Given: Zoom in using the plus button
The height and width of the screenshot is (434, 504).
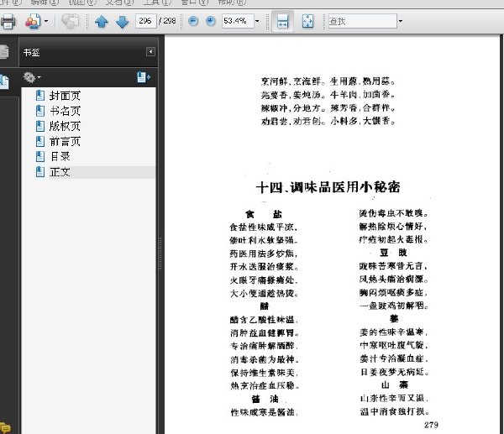Looking at the screenshot, I should [x=211, y=21].
